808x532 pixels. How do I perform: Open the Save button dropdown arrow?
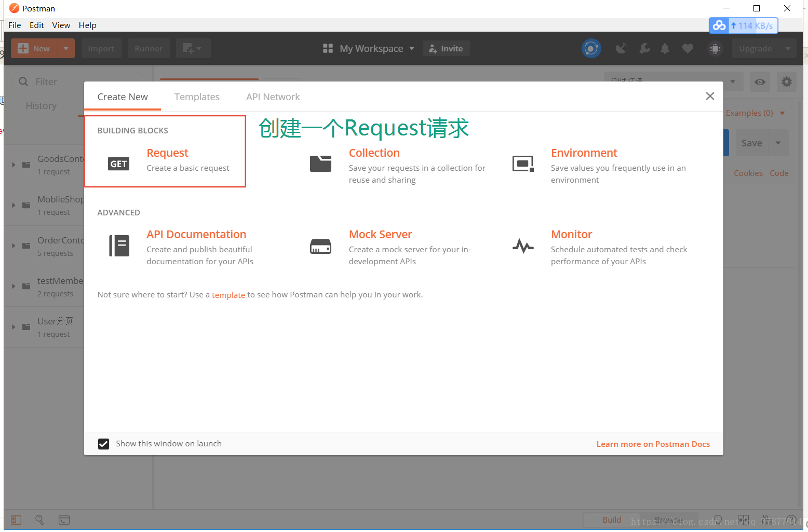tap(778, 143)
